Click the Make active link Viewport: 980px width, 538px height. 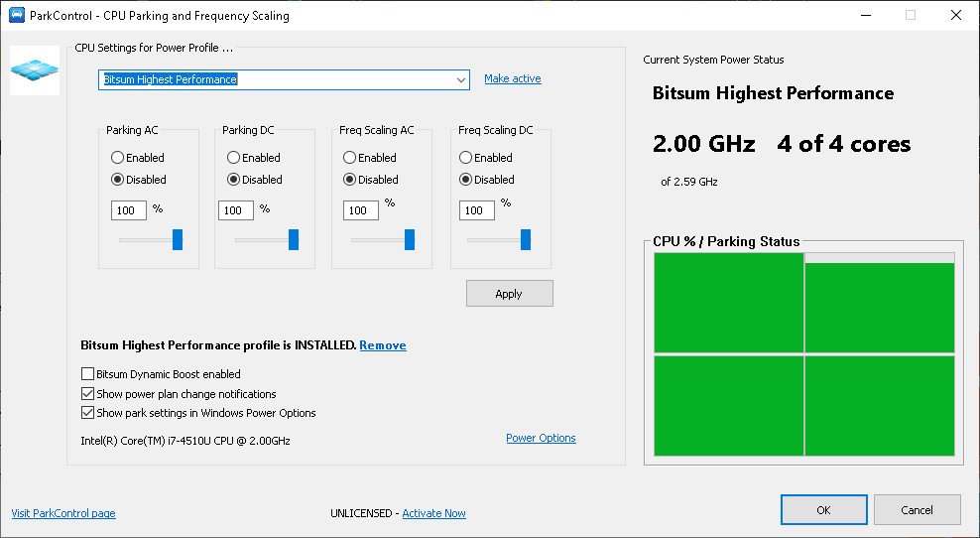[513, 78]
